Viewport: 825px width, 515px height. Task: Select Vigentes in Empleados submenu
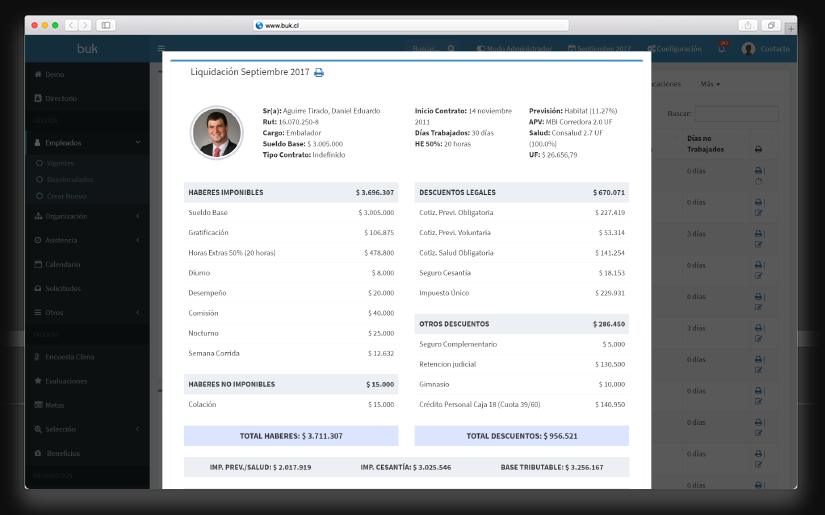coord(60,162)
